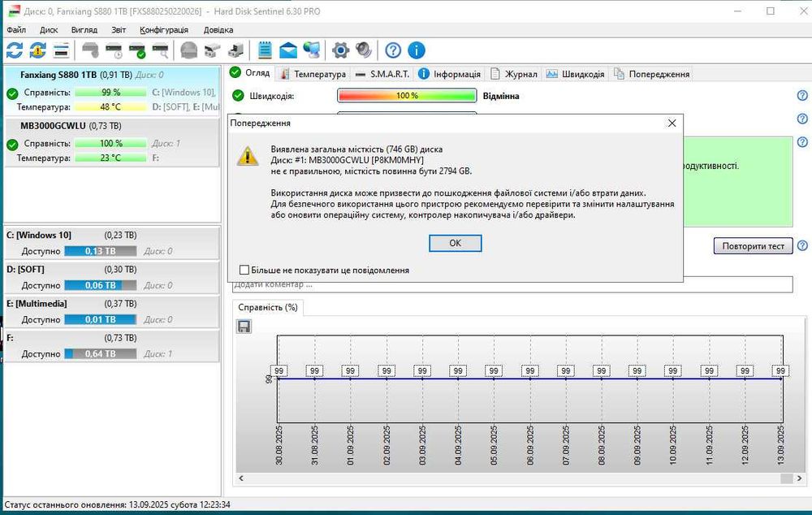Select the Fanxiang S880 1TB disk entry
Image resolution: width=812 pixels, height=515 pixels.
point(112,91)
